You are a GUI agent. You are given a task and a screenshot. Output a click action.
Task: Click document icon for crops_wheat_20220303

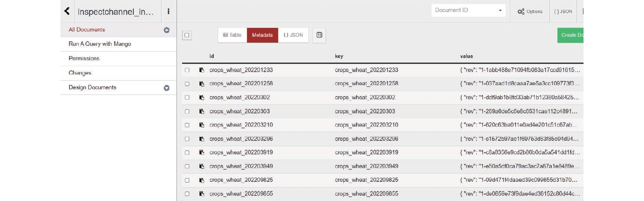(202, 111)
